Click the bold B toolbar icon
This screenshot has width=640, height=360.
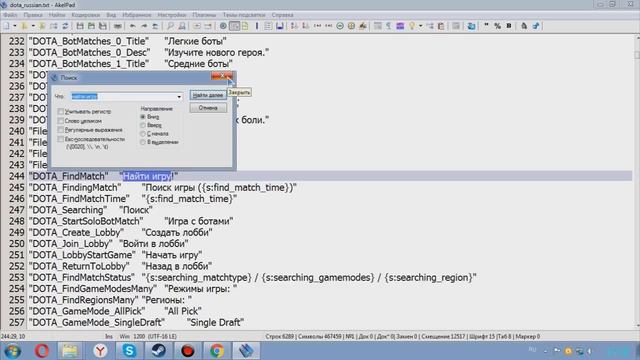point(509,26)
